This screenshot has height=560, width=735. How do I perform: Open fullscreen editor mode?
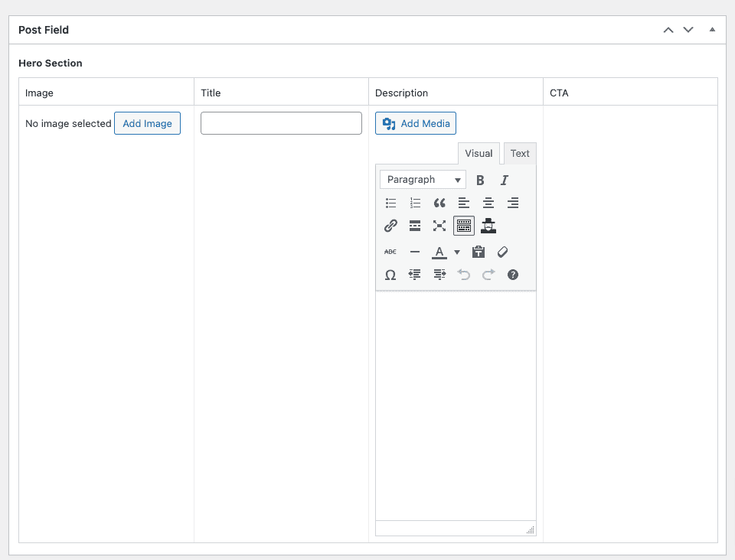pyautogui.click(x=439, y=226)
